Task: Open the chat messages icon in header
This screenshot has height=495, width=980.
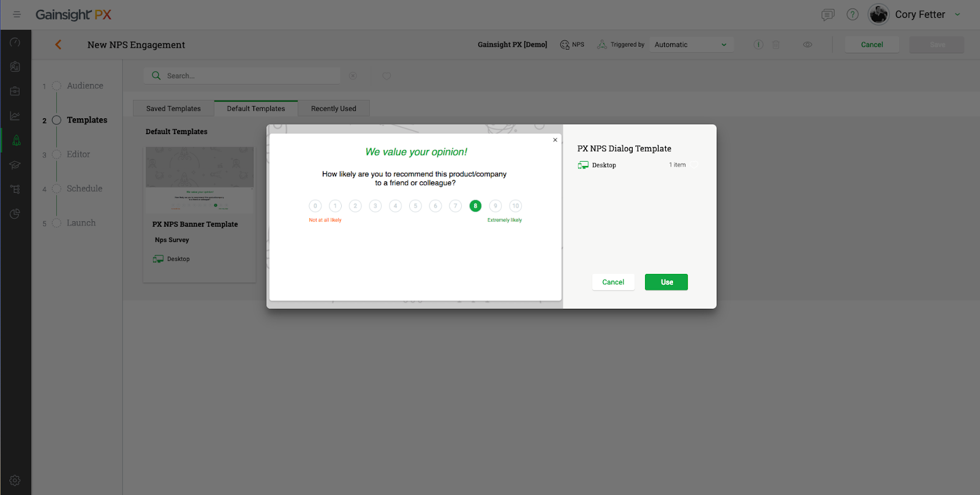Action: 827,14
